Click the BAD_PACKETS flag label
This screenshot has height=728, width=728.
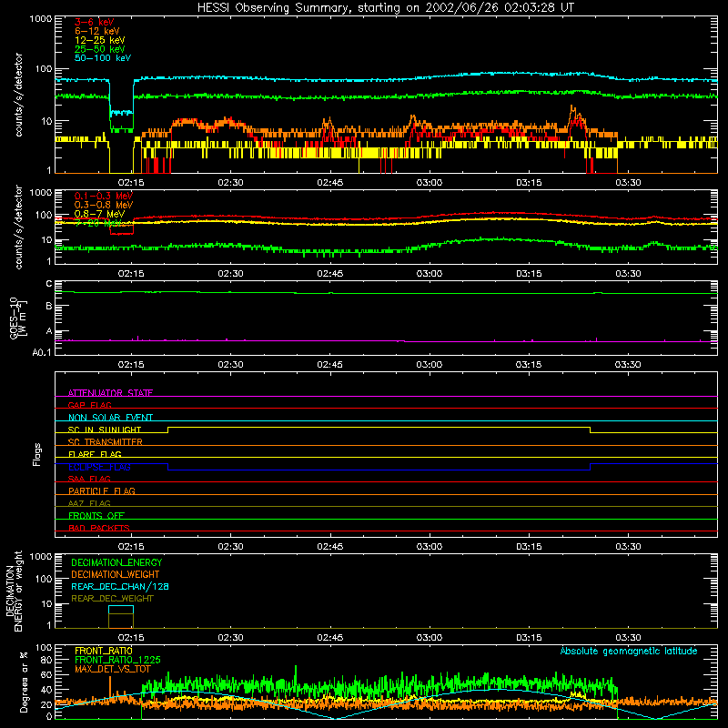(99, 528)
